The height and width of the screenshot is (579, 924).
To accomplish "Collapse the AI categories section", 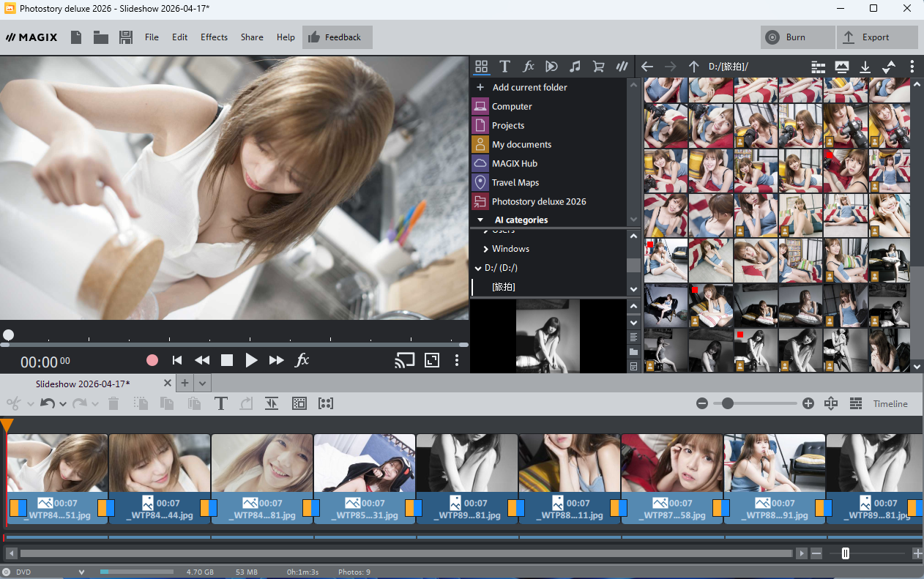I will tap(480, 220).
